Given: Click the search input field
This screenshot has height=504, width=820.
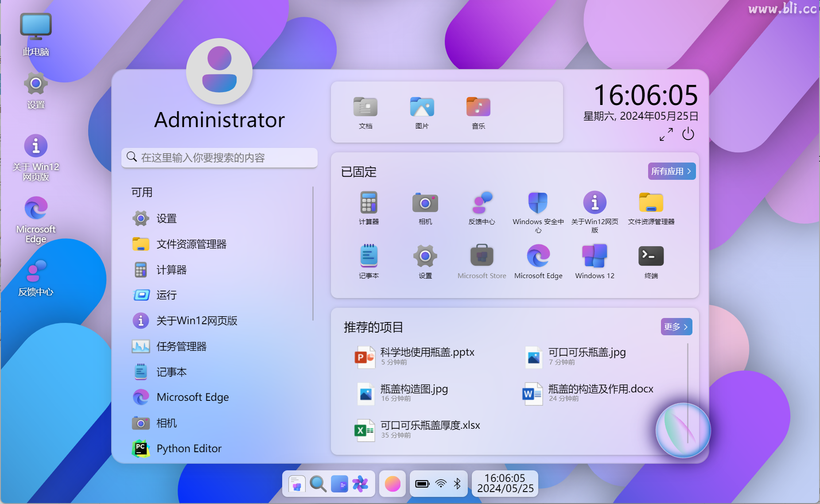Looking at the screenshot, I should [x=219, y=158].
